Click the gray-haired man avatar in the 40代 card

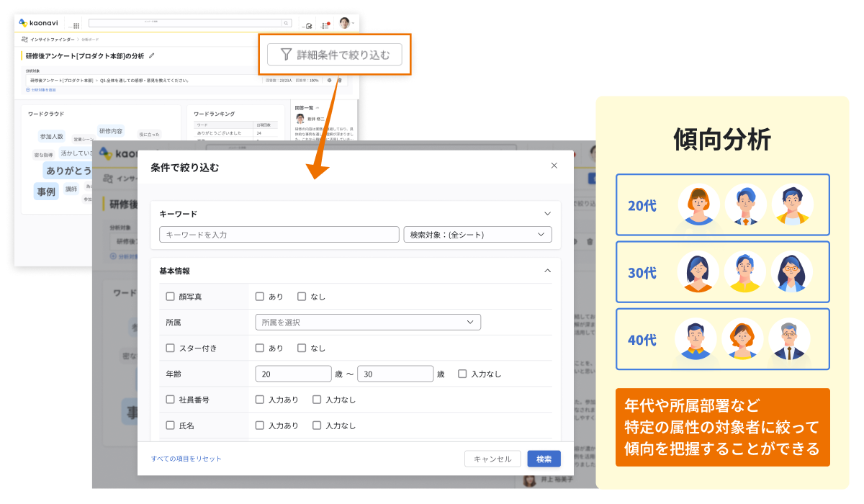coord(790,340)
